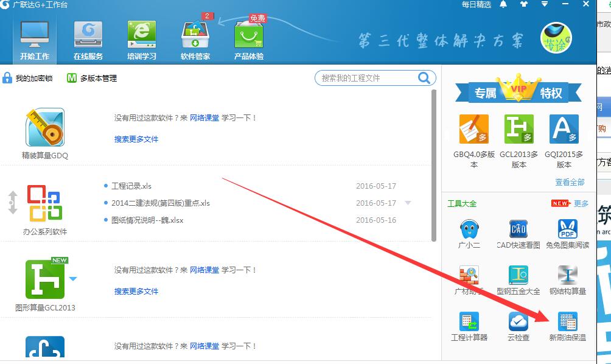
Task: Launch 精装算量GDQ software icon
Action: 45,128
